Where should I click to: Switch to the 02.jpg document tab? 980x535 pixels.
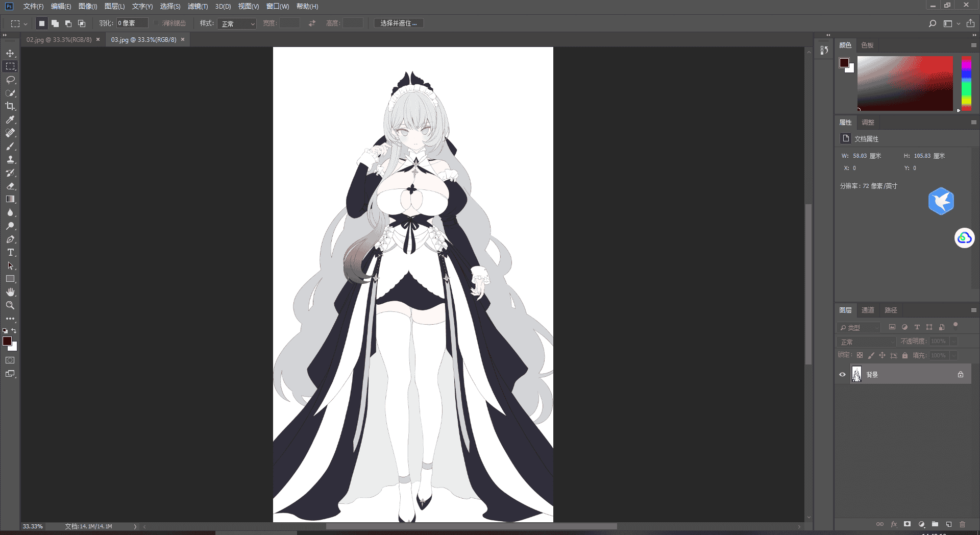tap(59, 40)
